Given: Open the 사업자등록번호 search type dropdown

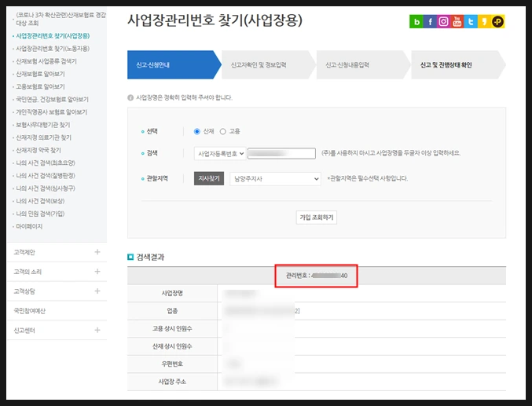Looking at the screenshot, I should click(220, 154).
